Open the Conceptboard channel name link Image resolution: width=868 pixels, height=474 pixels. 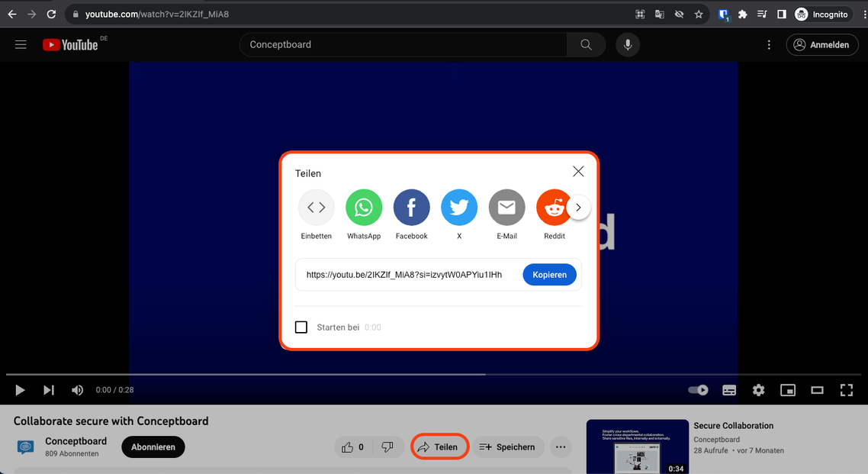pos(76,441)
